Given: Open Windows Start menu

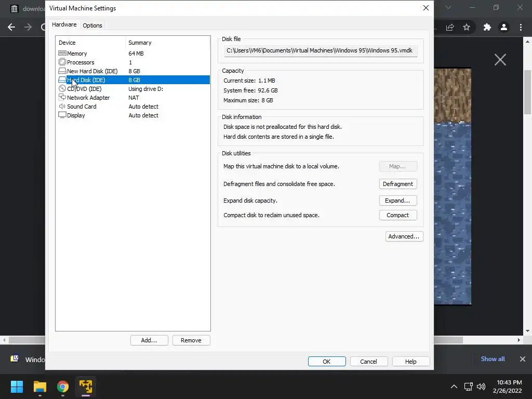Looking at the screenshot, I should (17, 387).
